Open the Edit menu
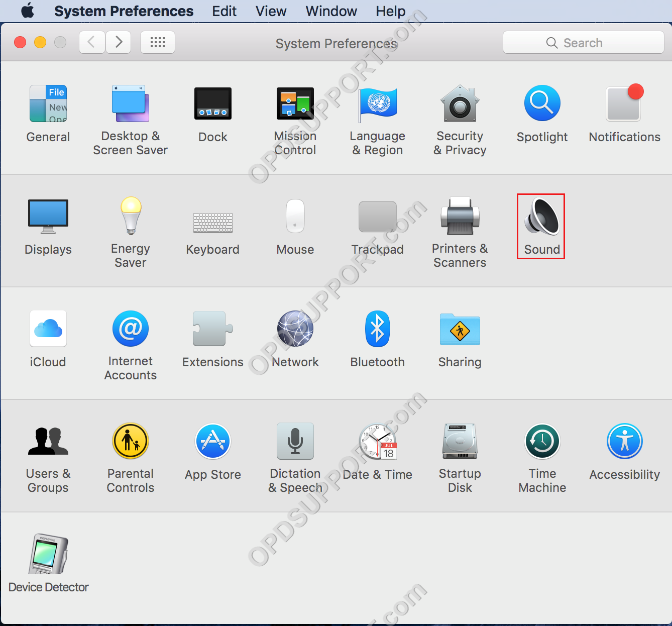This screenshot has width=672, height=626. pos(224,11)
